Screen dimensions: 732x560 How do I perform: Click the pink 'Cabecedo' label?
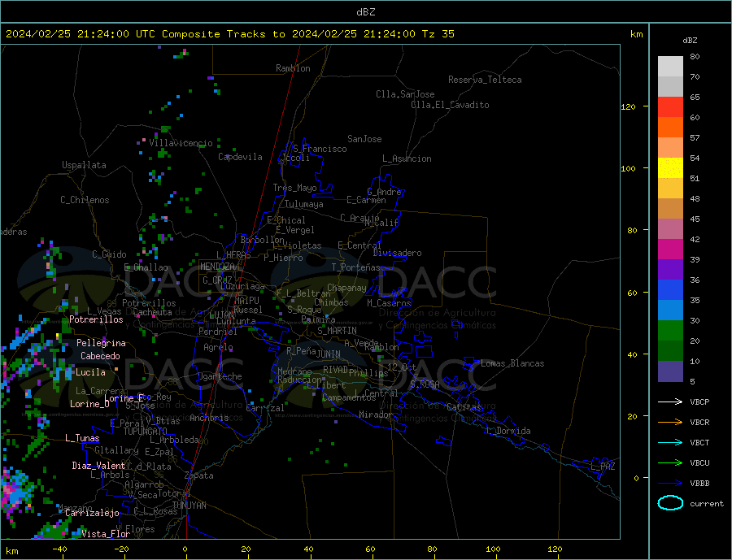point(100,356)
